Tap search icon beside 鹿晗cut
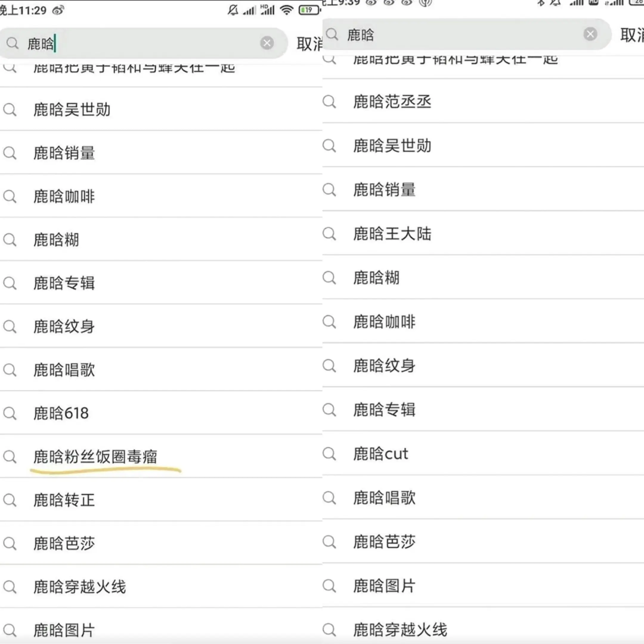The height and width of the screenshot is (644, 644). point(329,454)
